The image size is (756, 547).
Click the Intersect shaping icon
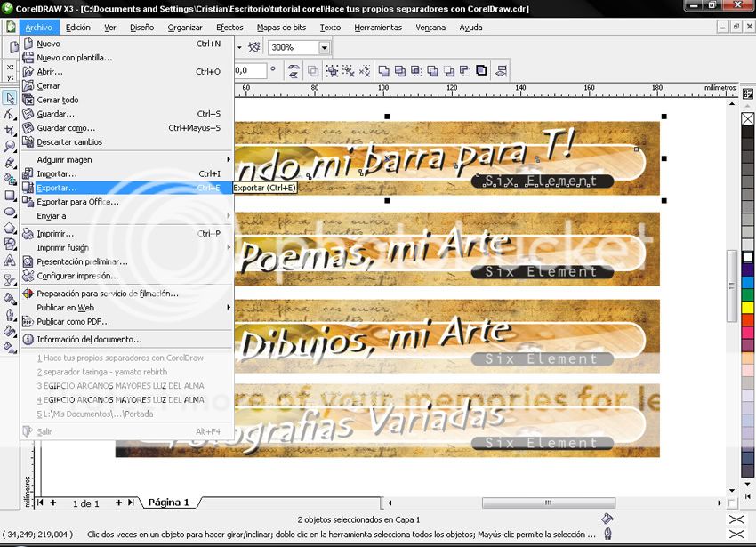point(416,71)
